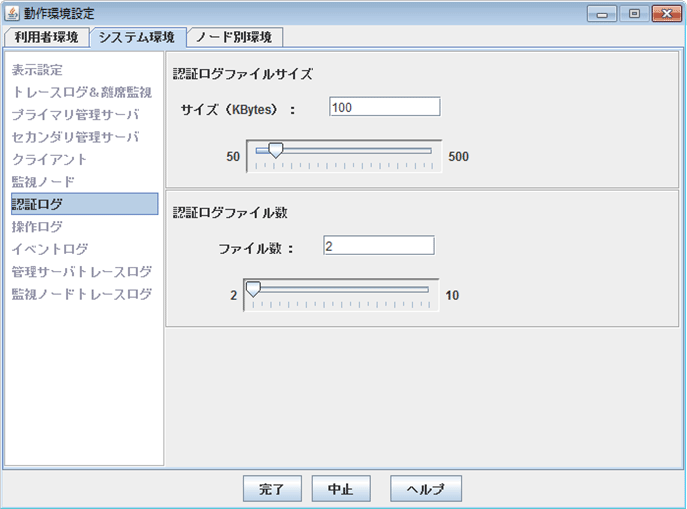The image size is (687, 509).
Task: Go to the クライアント settings
Action: click(49, 159)
